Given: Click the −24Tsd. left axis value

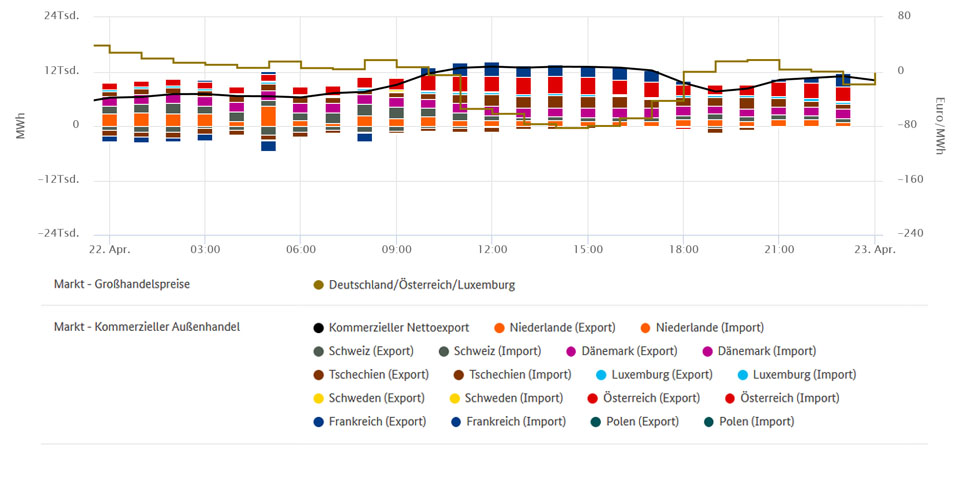Looking at the screenshot, I should pyautogui.click(x=59, y=234).
